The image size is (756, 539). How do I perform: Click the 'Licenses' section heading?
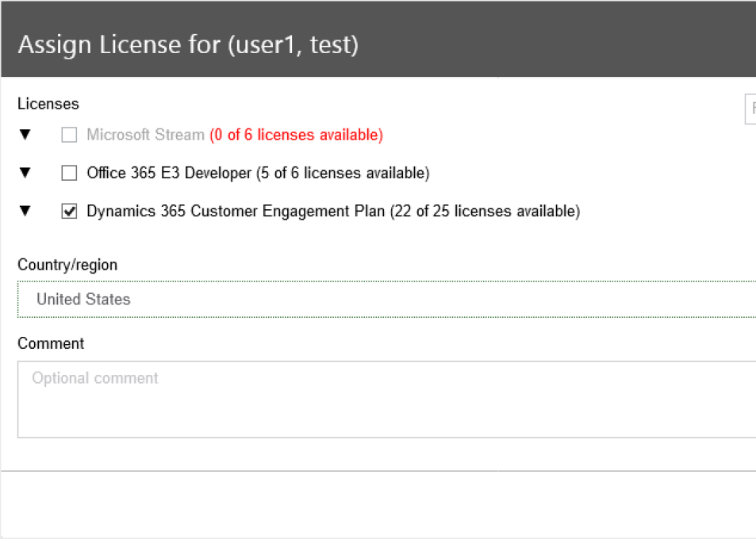(x=48, y=104)
